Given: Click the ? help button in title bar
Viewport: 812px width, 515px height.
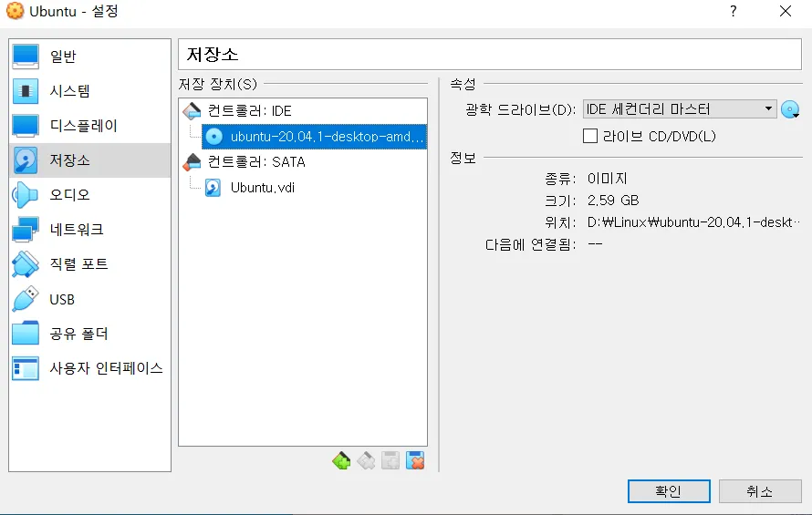Looking at the screenshot, I should tap(733, 11).
